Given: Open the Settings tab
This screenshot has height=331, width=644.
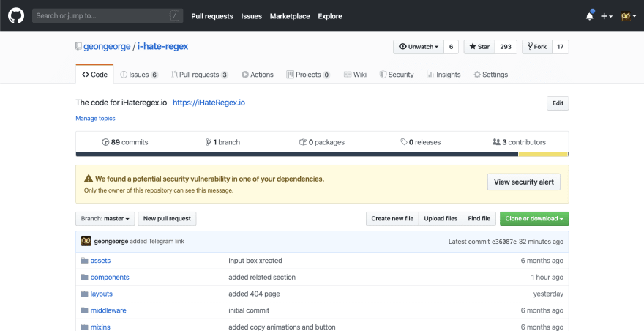Looking at the screenshot, I should pos(490,75).
